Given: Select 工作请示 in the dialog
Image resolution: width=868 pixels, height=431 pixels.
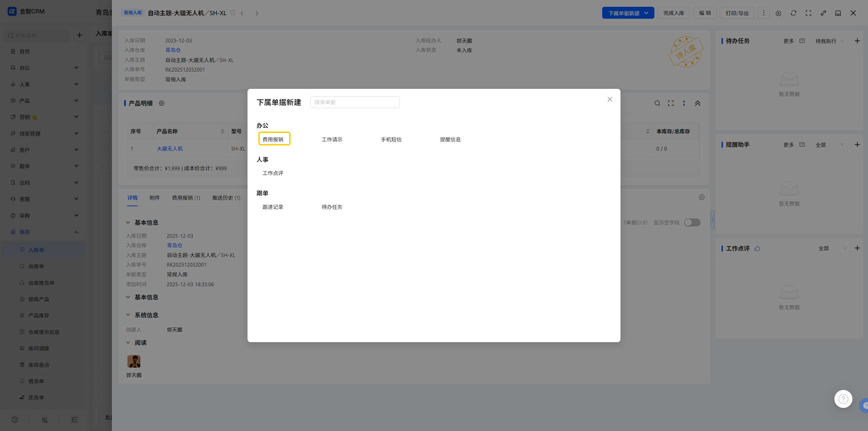Looking at the screenshot, I should point(332,139).
